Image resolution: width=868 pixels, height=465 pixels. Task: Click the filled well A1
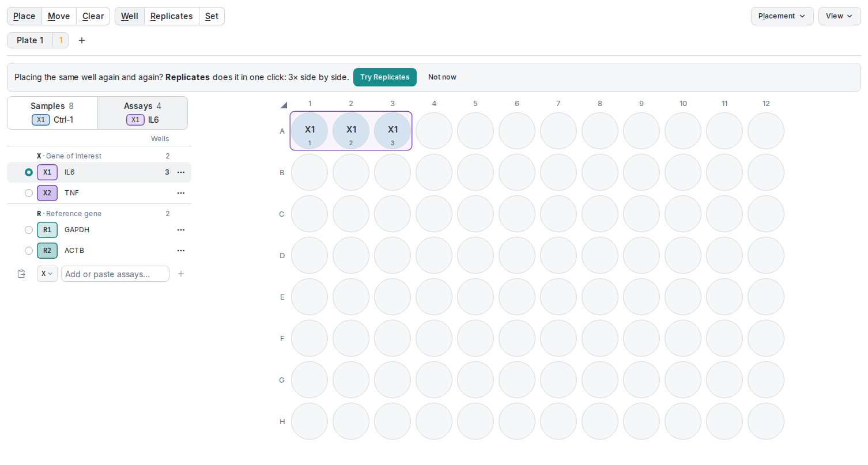coord(310,131)
